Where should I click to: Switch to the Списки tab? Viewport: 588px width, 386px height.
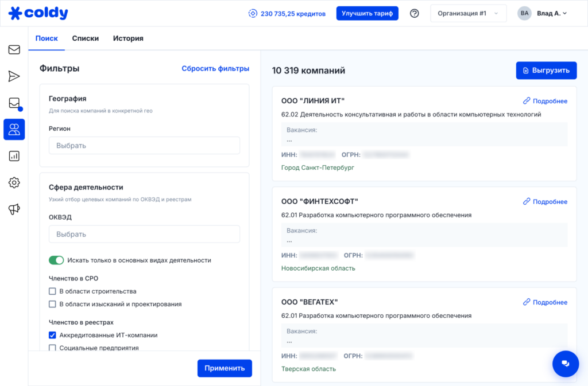coord(86,38)
